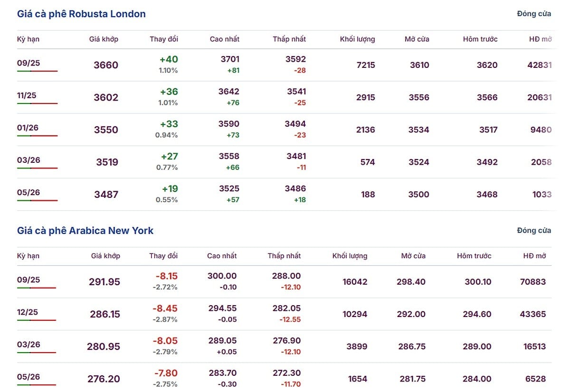Select the Arabica 12/25 contract term
570x392 pixels.
27,312
